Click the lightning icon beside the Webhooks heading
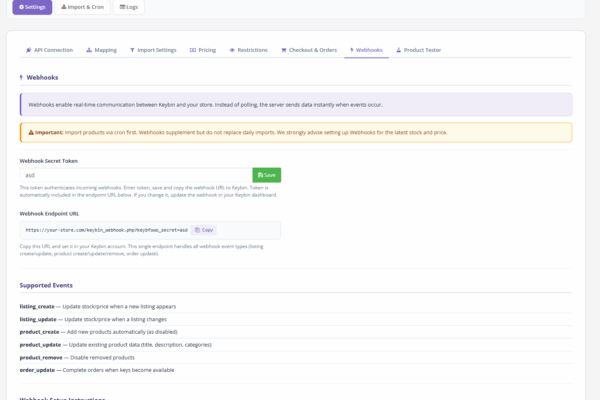The image size is (600, 400). [x=22, y=77]
